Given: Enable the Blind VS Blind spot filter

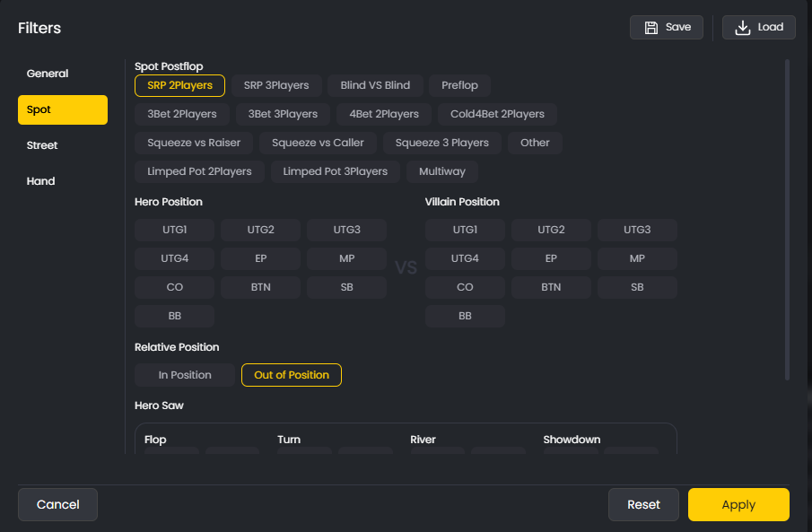Looking at the screenshot, I should [375, 85].
